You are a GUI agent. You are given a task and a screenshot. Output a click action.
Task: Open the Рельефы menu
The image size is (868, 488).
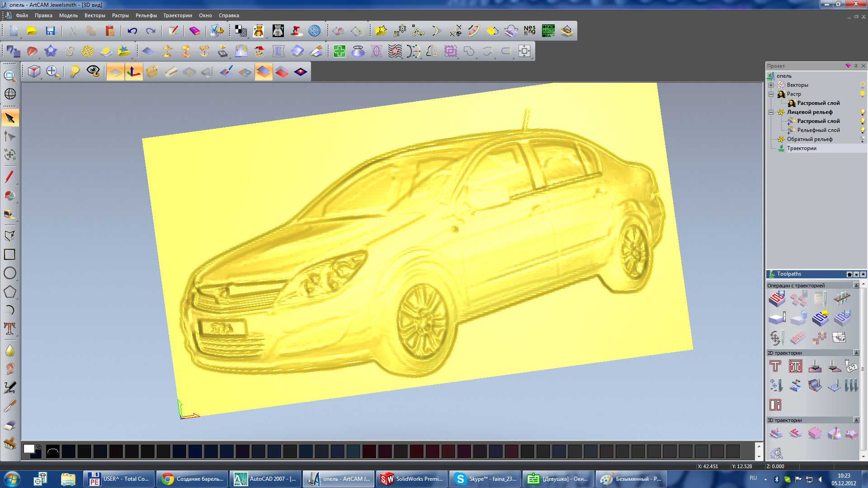(x=146, y=15)
